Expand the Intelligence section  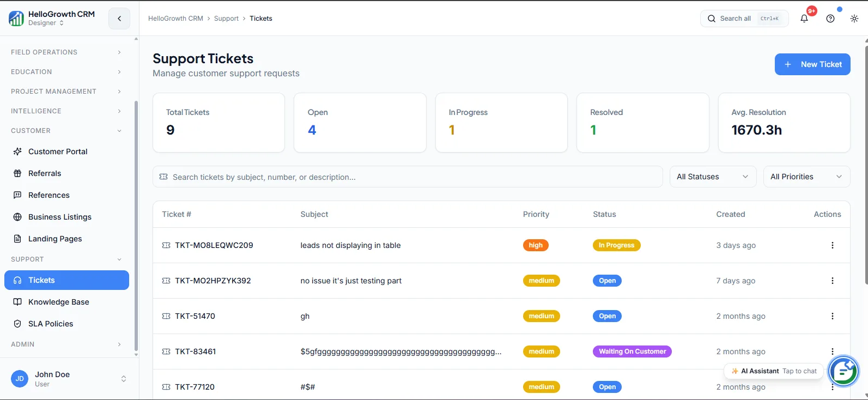(x=66, y=111)
